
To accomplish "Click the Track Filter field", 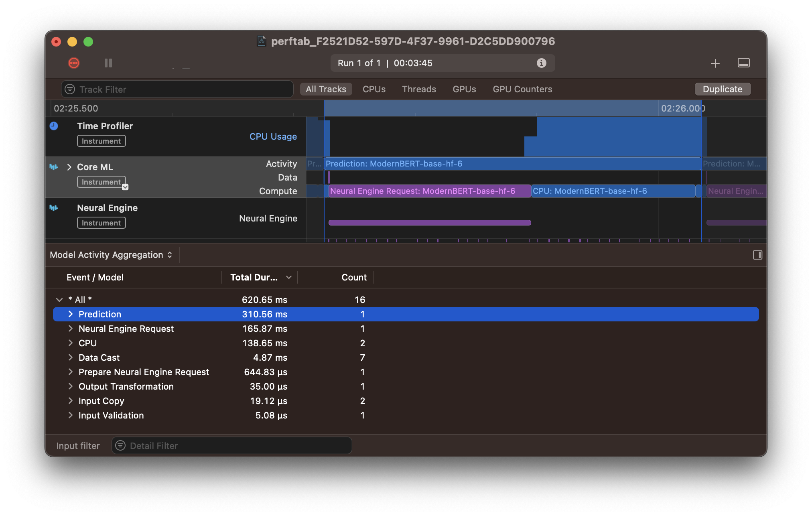I will click(x=177, y=89).
